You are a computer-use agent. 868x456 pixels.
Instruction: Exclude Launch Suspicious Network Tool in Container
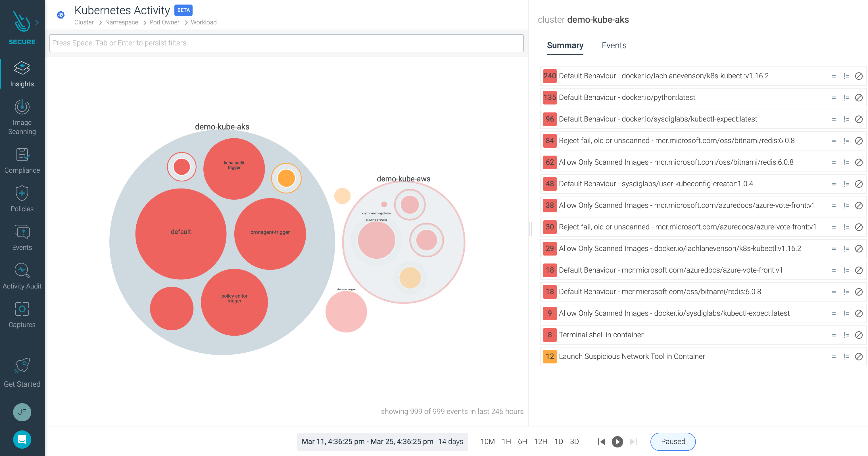[x=859, y=357]
